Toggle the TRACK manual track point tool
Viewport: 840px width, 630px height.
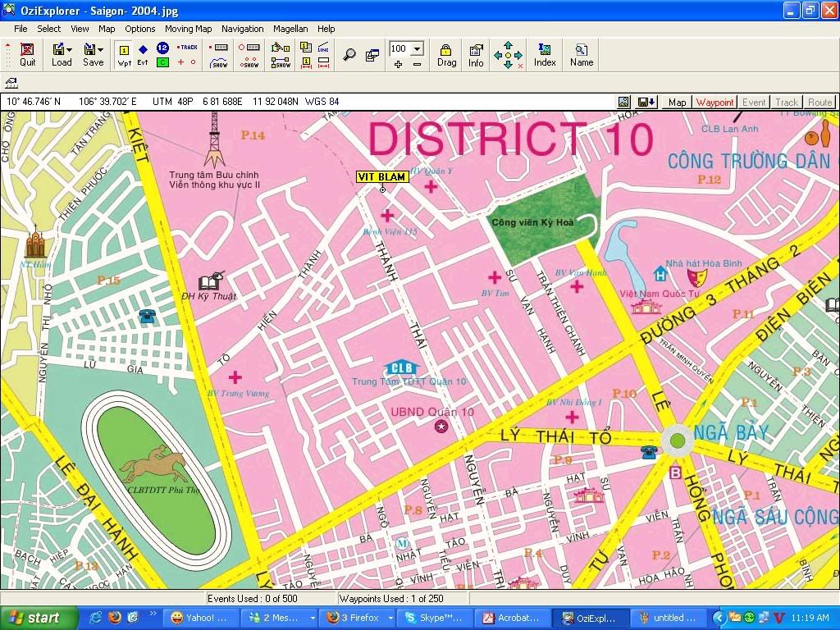[x=187, y=47]
